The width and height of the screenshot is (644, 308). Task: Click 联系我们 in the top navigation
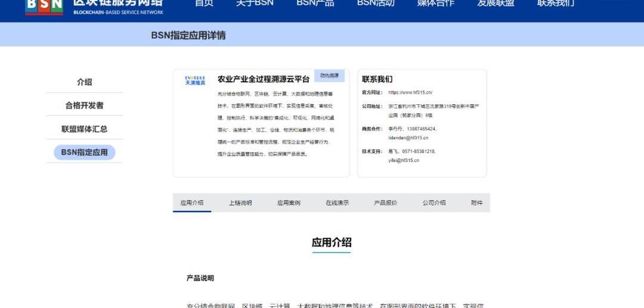click(x=556, y=4)
